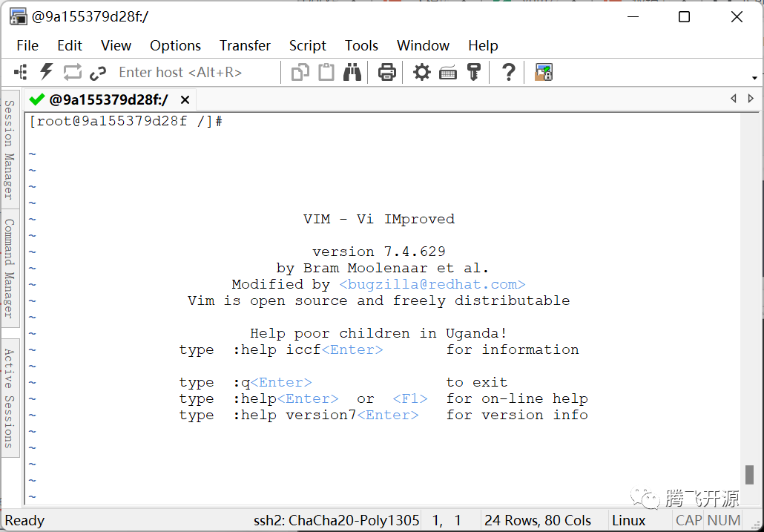This screenshot has width=764, height=532.
Task: Click the ':q<Enter>' command text
Action: pyautogui.click(x=272, y=382)
